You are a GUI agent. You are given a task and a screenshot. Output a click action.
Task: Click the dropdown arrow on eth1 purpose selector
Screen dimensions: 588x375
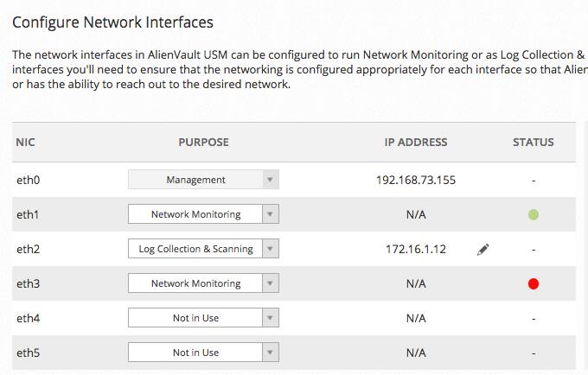[x=271, y=214]
